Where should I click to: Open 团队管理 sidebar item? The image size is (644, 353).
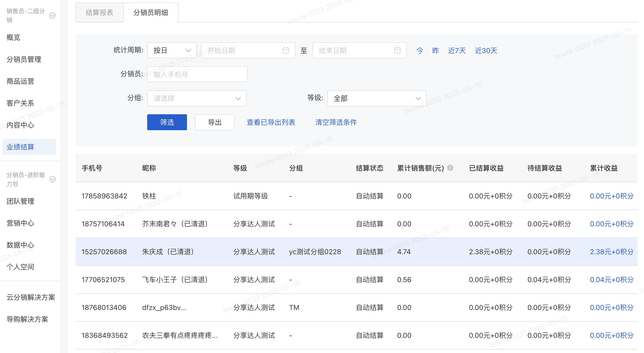pos(20,201)
